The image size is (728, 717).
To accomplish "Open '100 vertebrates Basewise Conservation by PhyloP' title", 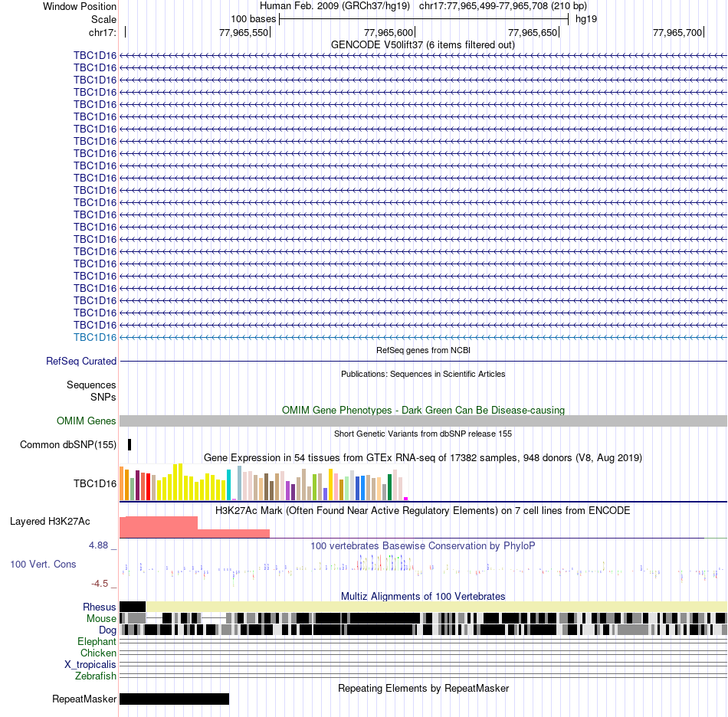I will [x=423, y=545].
